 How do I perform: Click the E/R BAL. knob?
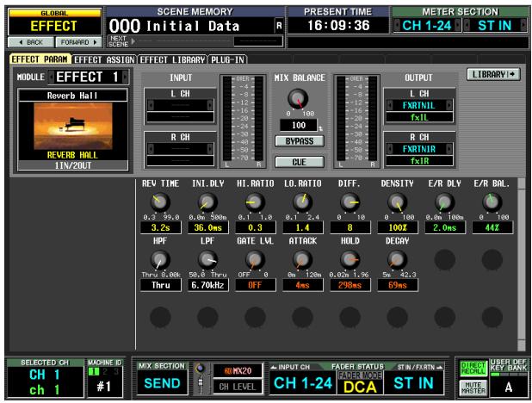pos(492,202)
